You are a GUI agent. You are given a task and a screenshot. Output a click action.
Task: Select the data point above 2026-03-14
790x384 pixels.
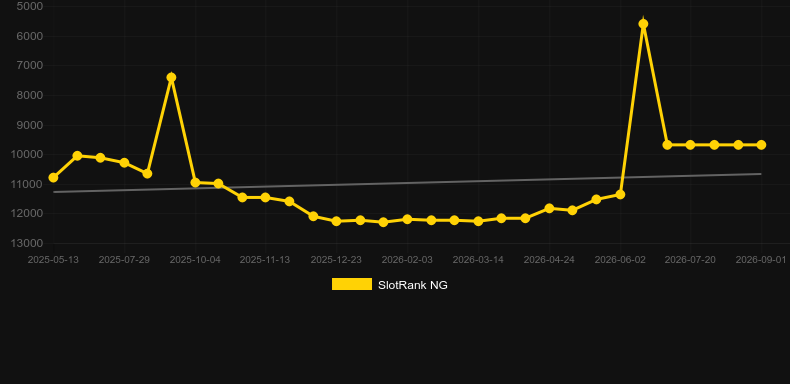point(478,221)
